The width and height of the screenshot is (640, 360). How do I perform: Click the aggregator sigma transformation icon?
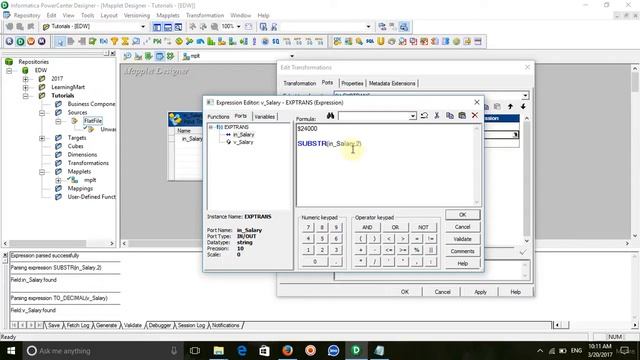click(125, 41)
